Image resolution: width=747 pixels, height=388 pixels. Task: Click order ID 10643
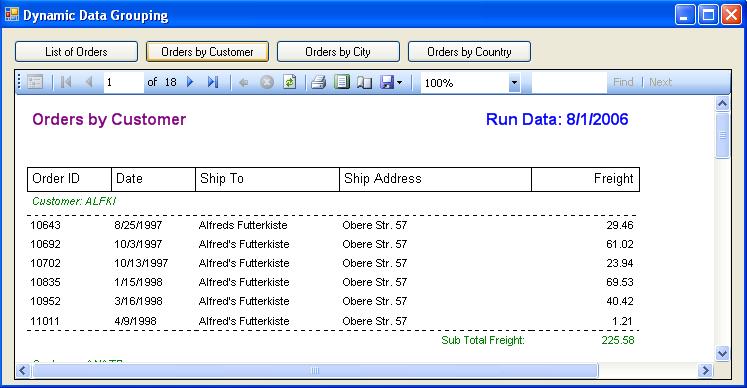tap(45, 225)
